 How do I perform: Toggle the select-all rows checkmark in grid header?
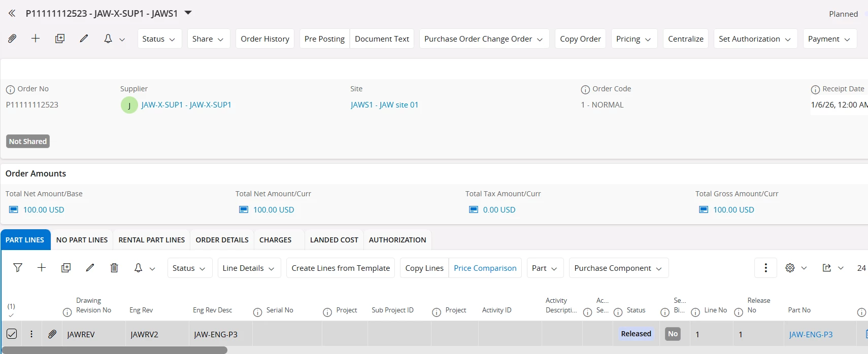coord(11,315)
